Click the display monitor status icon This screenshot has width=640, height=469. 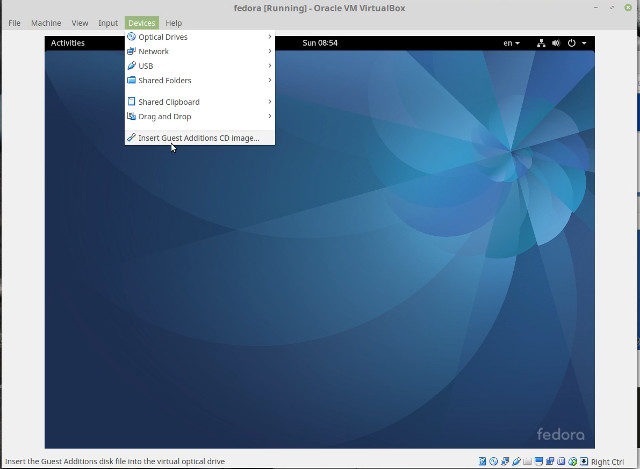(539, 461)
